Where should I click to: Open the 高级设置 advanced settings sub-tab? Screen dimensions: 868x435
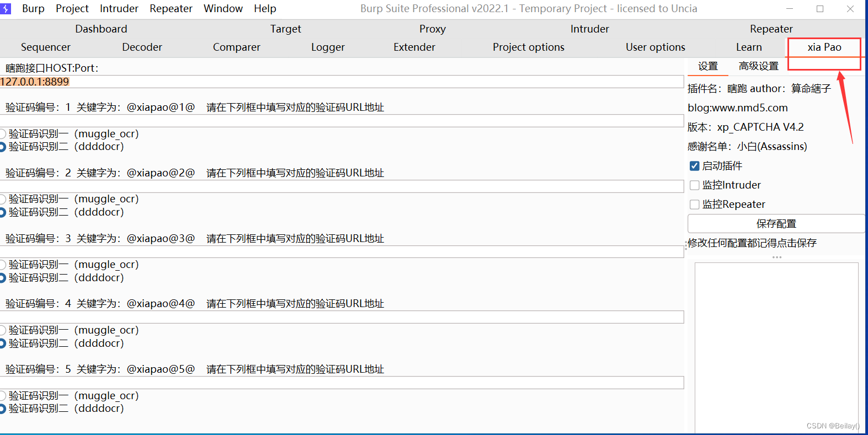pyautogui.click(x=759, y=66)
